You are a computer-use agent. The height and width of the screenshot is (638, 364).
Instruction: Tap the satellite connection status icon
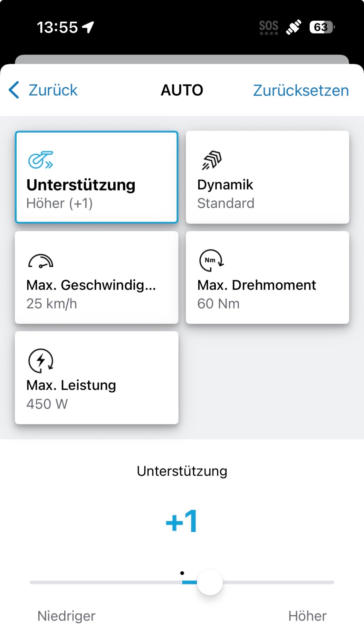[293, 27]
